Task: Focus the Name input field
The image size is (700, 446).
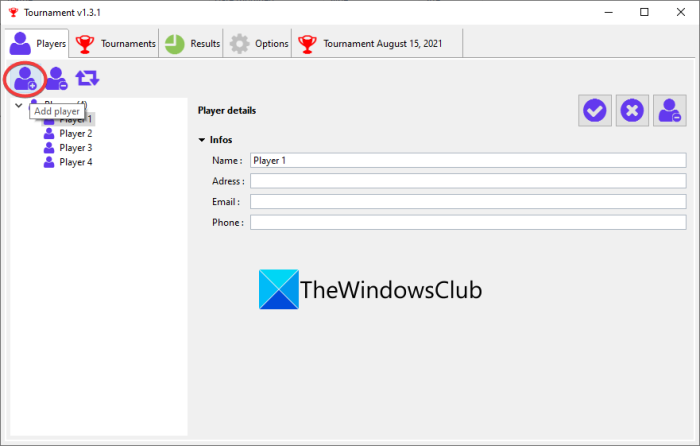Action: pos(468,160)
